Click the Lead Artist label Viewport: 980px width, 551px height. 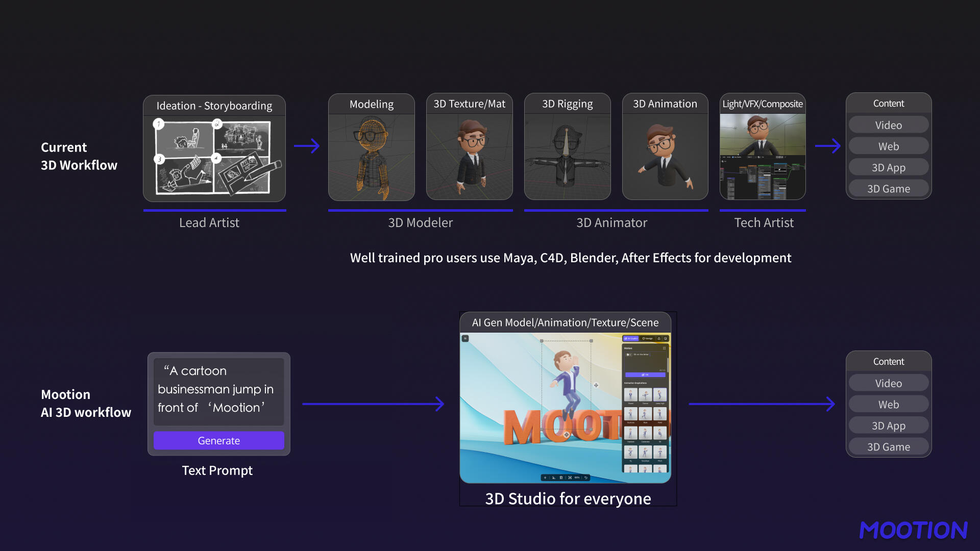tap(209, 222)
